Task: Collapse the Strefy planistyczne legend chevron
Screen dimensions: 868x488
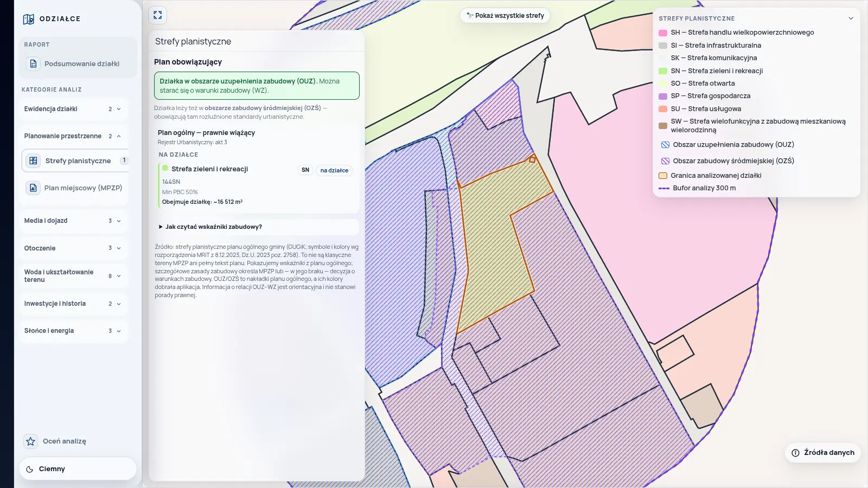Action: pos(851,18)
